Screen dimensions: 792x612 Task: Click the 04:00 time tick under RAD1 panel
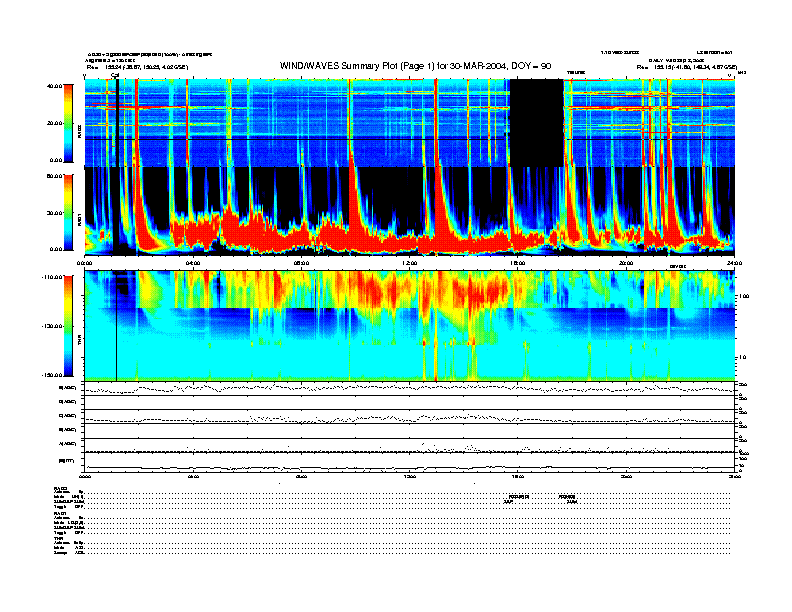[193, 263]
